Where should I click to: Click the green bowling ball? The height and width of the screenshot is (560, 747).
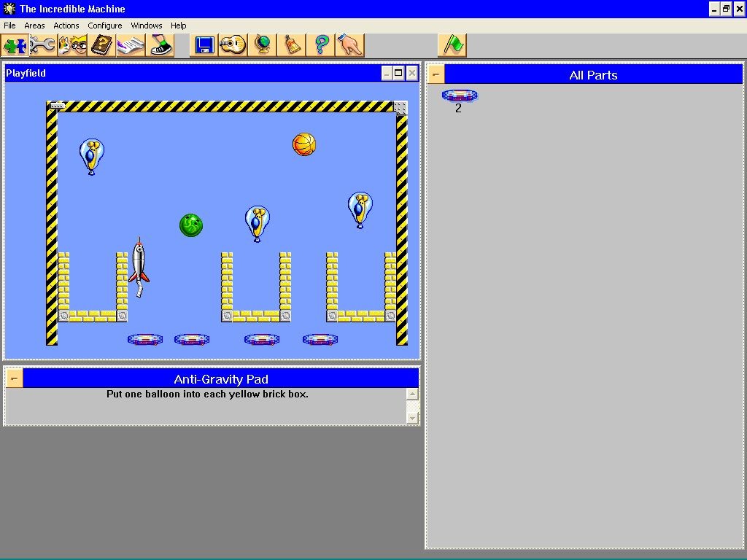(191, 225)
